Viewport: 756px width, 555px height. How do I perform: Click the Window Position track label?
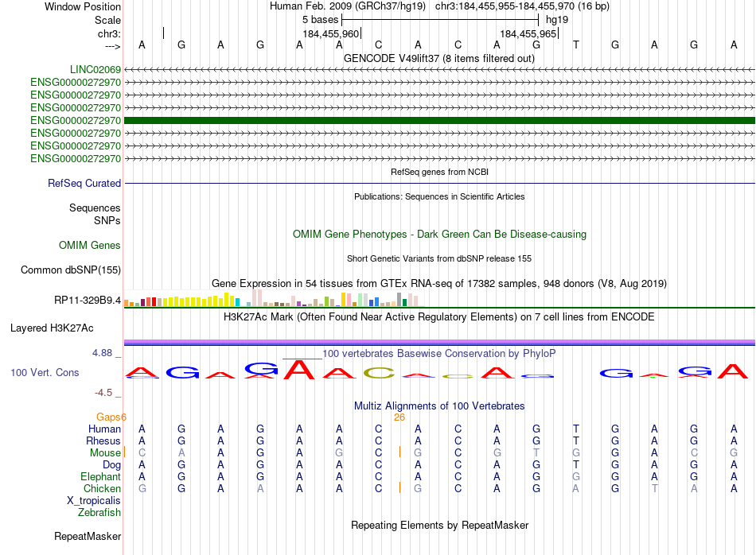tap(83, 6)
